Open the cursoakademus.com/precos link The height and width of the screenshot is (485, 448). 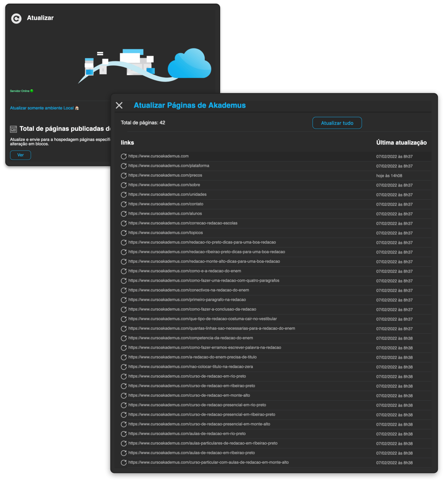click(x=165, y=176)
